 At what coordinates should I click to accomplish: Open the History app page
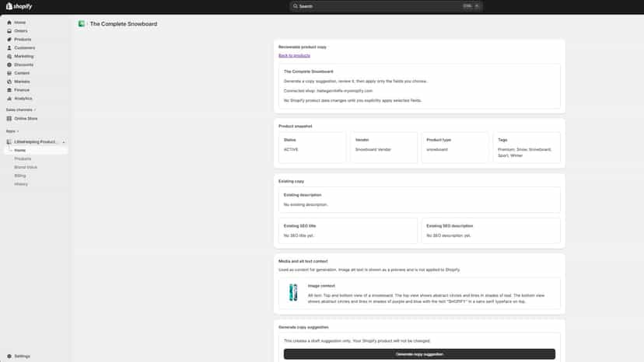21,184
